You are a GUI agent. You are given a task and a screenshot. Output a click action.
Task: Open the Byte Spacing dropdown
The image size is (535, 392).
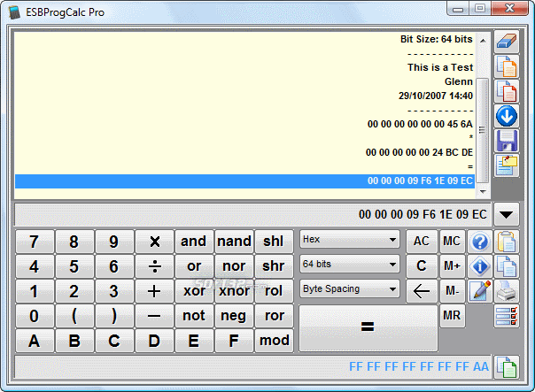pos(349,289)
